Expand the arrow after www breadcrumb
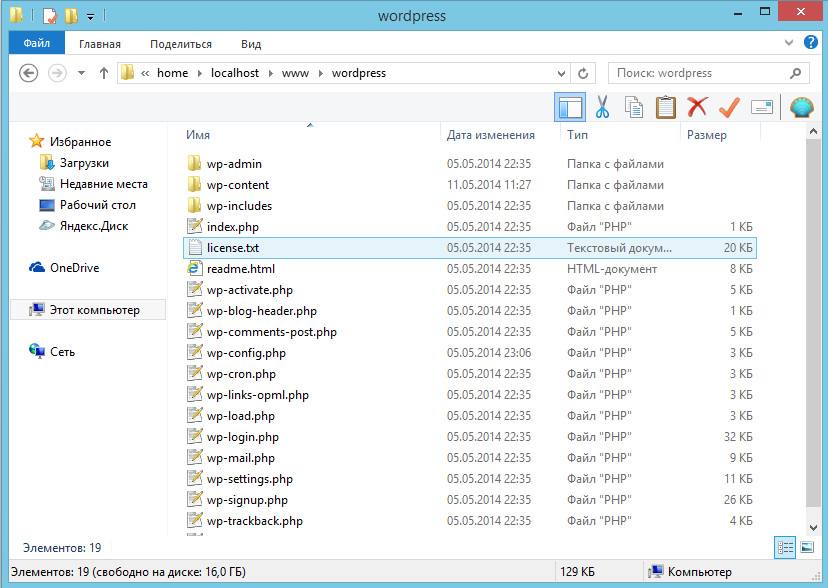 (x=321, y=73)
